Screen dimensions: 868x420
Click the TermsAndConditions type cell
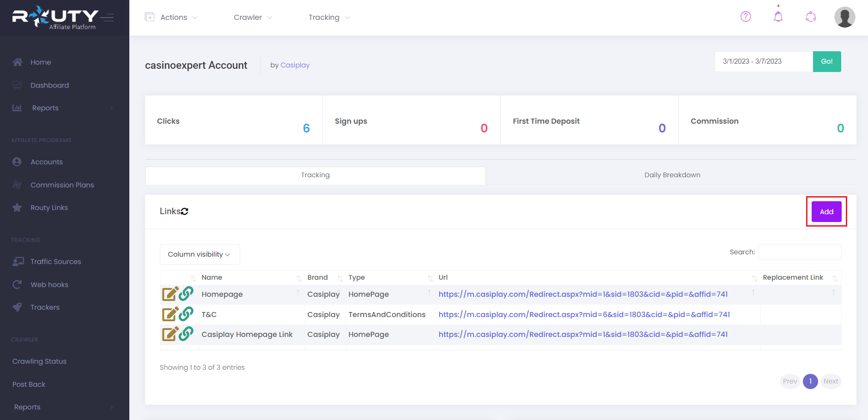[387, 314]
